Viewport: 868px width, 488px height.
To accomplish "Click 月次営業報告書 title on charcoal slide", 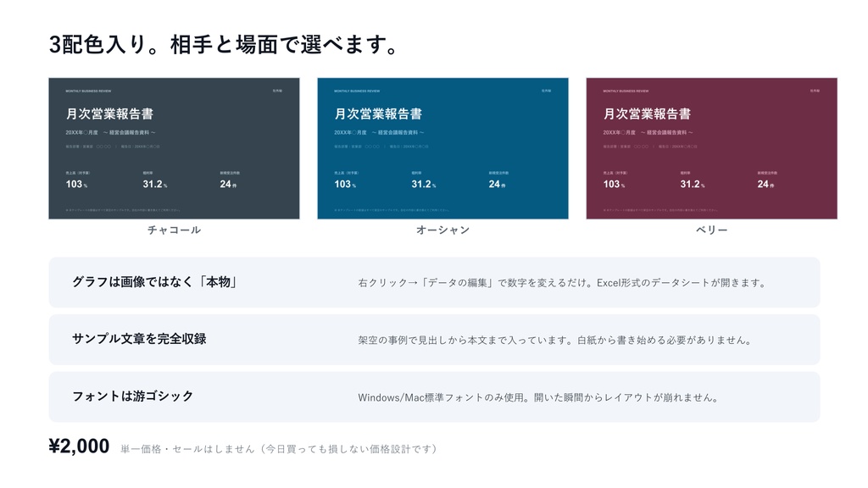I will [109, 114].
